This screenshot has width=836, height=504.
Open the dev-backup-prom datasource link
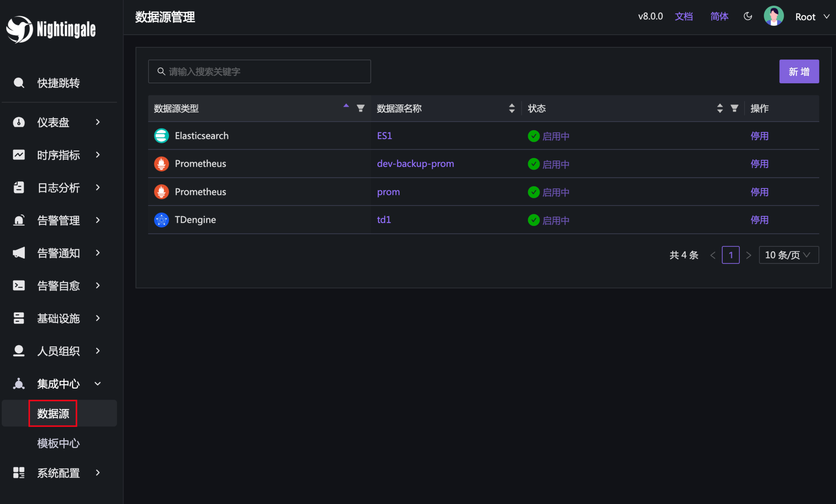(x=415, y=164)
